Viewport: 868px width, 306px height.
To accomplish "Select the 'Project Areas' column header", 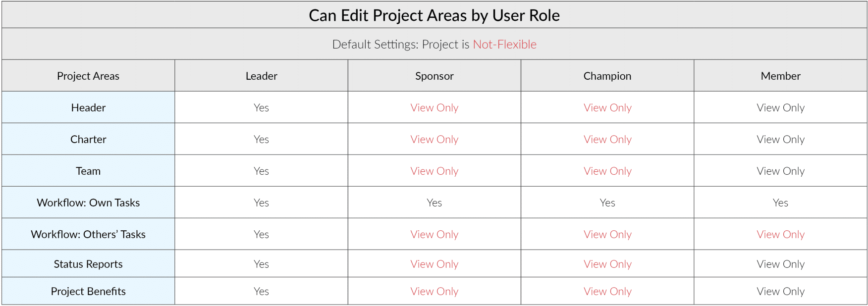I will tap(88, 76).
